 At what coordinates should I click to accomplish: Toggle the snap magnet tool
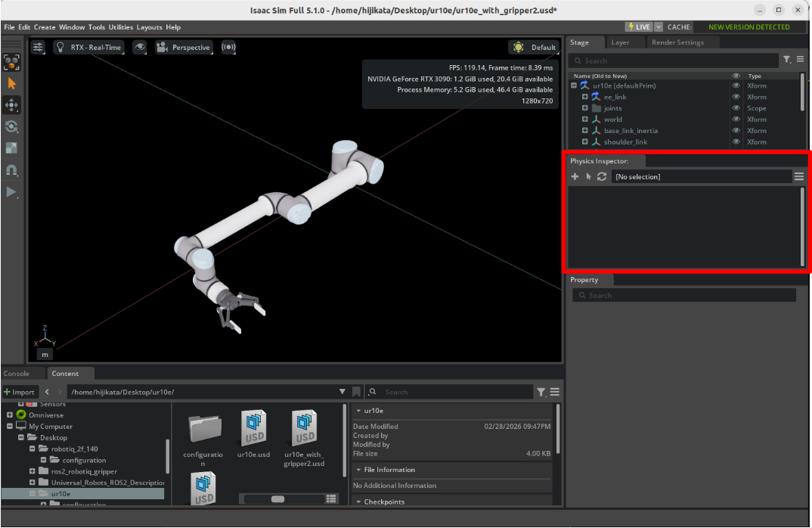[x=11, y=170]
